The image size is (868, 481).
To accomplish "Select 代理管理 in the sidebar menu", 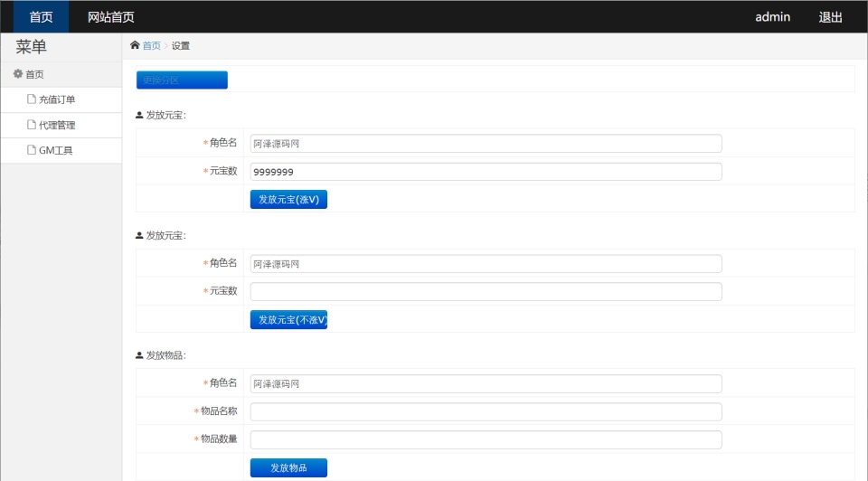I will coord(57,125).
